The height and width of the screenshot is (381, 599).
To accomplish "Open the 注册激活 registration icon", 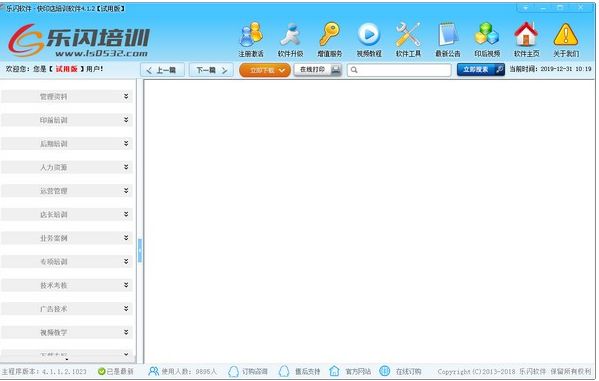I will tap(251, 39).
